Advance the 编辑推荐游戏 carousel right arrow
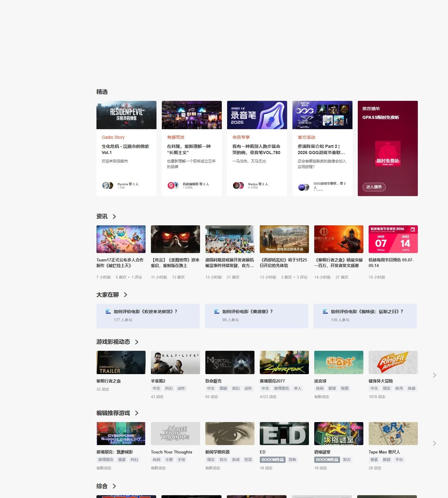Screen dimensions: 448x498 click(434, 443)
